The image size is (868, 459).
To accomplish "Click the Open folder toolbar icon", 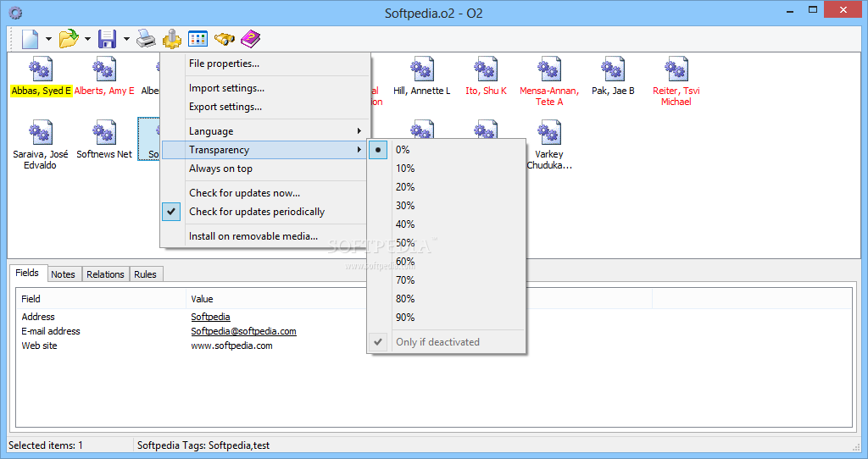I will click(69, 39).
